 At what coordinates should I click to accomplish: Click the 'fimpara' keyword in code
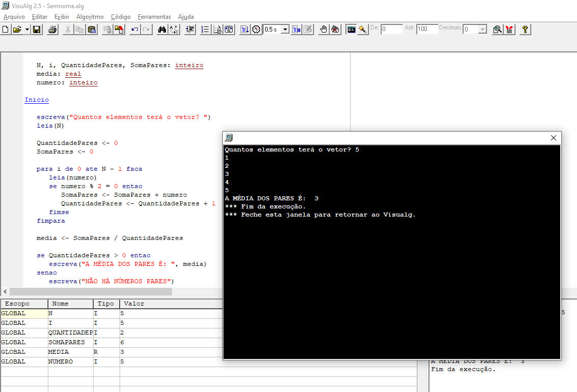pyautogui.click(x=51, y=221)
